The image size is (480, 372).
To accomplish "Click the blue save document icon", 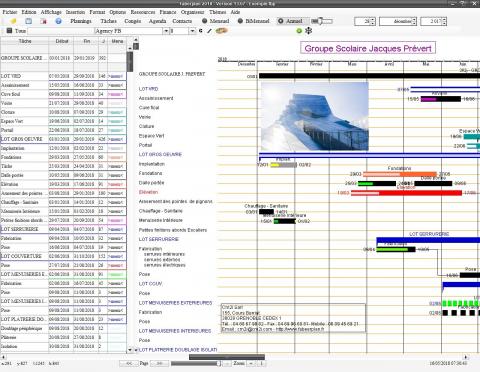I will 29,21.
